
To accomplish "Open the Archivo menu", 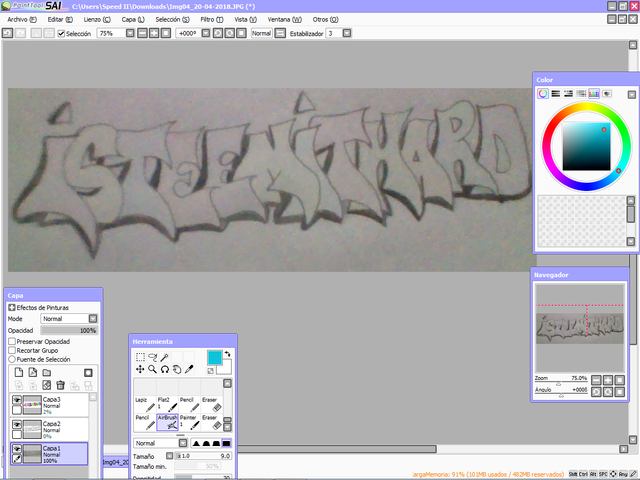I will coord(22,19).
